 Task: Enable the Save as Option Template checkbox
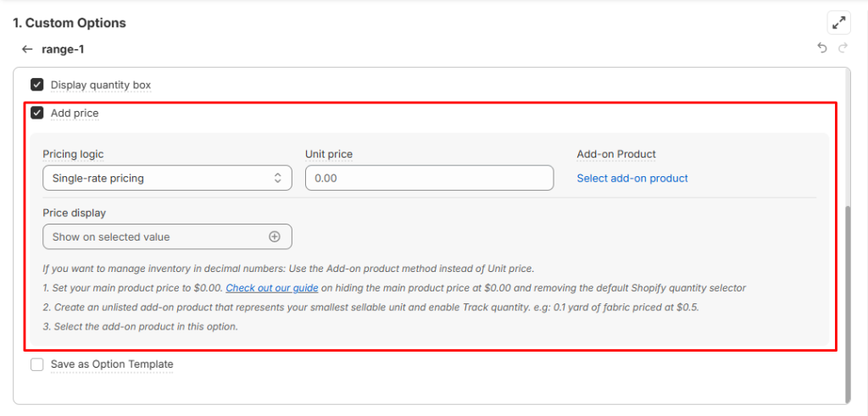37,364
